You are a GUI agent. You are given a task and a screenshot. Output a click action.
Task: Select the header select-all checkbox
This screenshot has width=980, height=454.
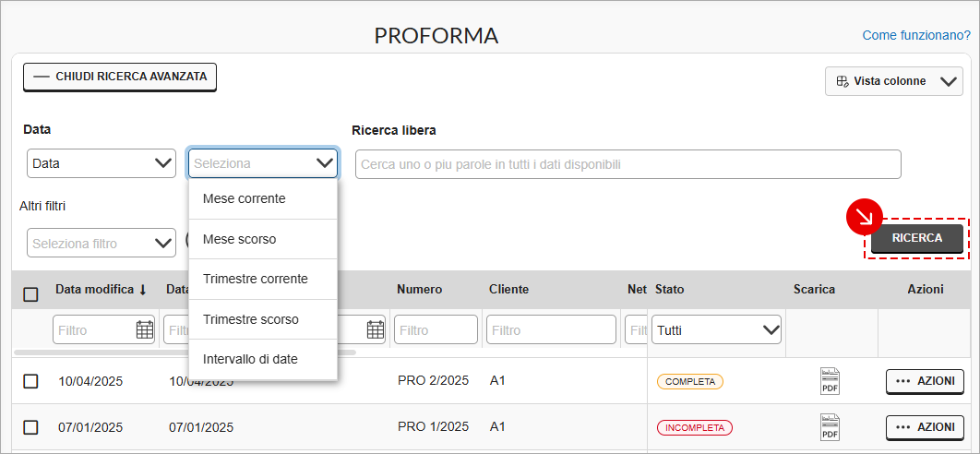30,294
